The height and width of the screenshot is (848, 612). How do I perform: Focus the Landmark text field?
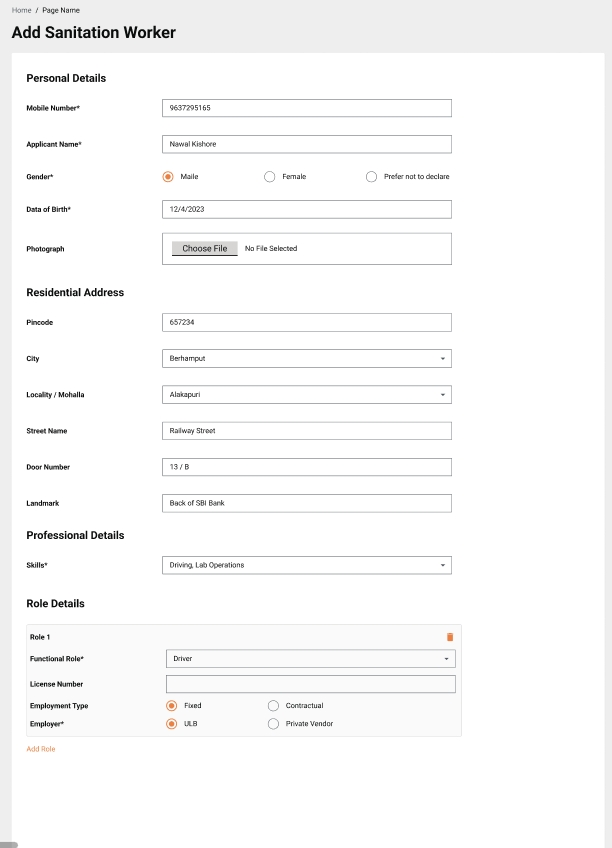click(x=306, y=503)
